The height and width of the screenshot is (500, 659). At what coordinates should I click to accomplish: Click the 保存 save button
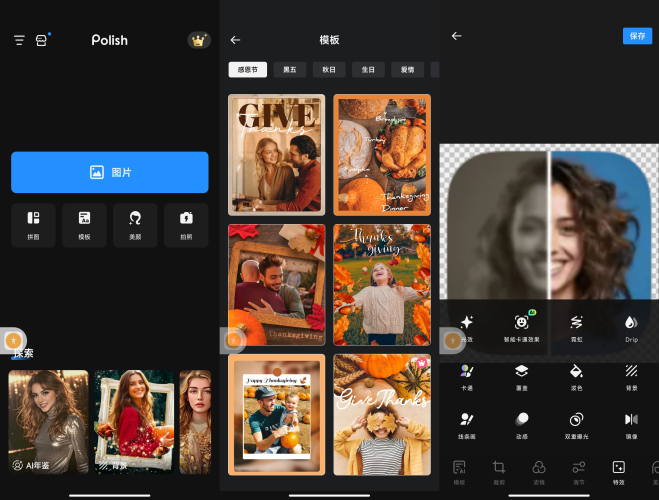point(637,36)
